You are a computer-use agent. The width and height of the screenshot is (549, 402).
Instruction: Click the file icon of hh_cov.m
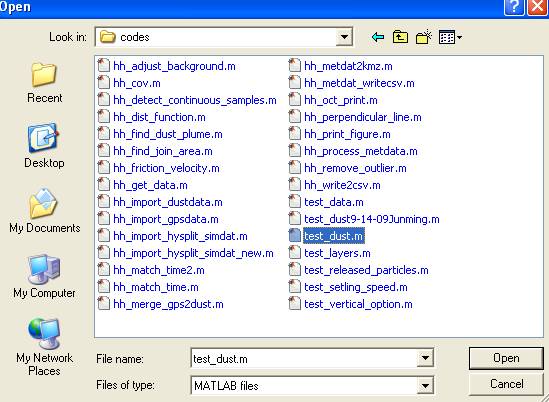tap(103, 83)
